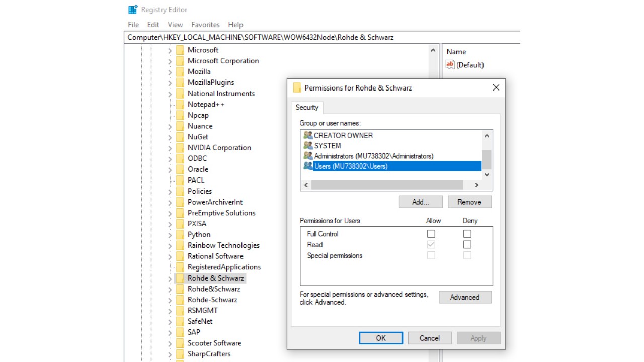644x362 pixels.
Task: Open Advanced permission settings
Action: coord(465,297)
